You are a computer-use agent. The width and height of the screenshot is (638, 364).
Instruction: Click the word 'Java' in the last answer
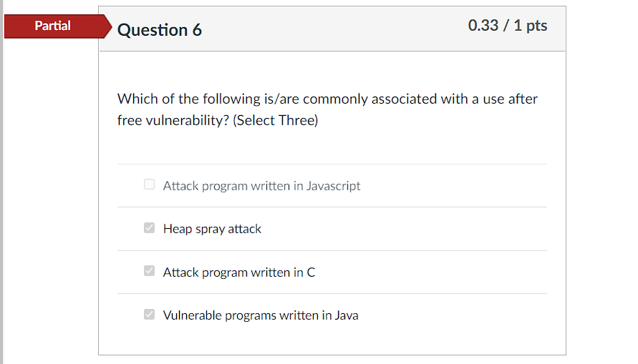[x=346, y=315]
